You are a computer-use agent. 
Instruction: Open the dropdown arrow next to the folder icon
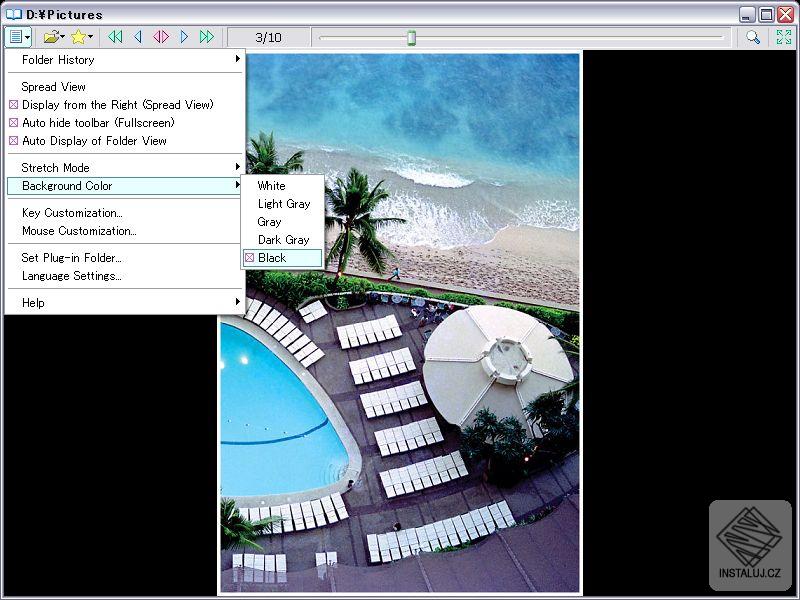(x=62, y=37)
